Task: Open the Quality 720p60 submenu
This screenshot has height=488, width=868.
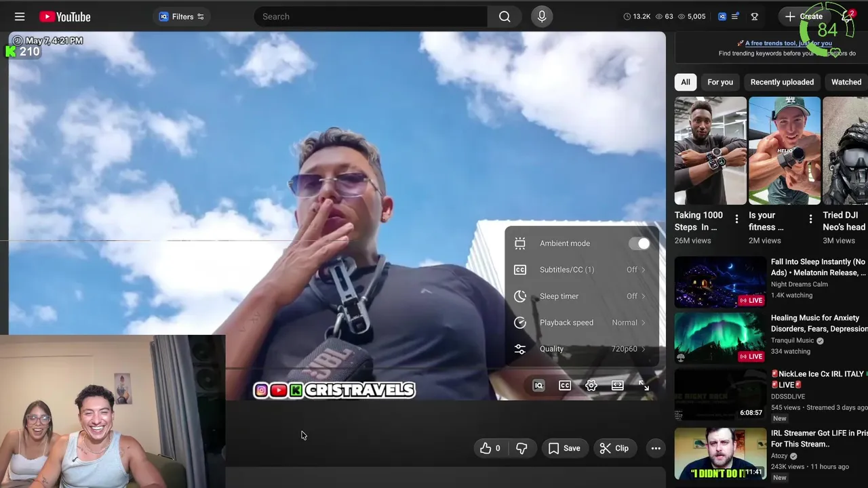Action: click(582, 349)
